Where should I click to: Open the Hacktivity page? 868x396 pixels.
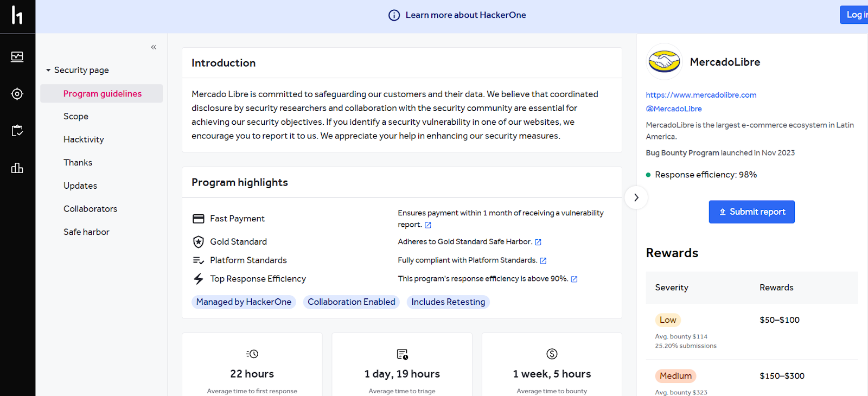(x=84, y=139)
